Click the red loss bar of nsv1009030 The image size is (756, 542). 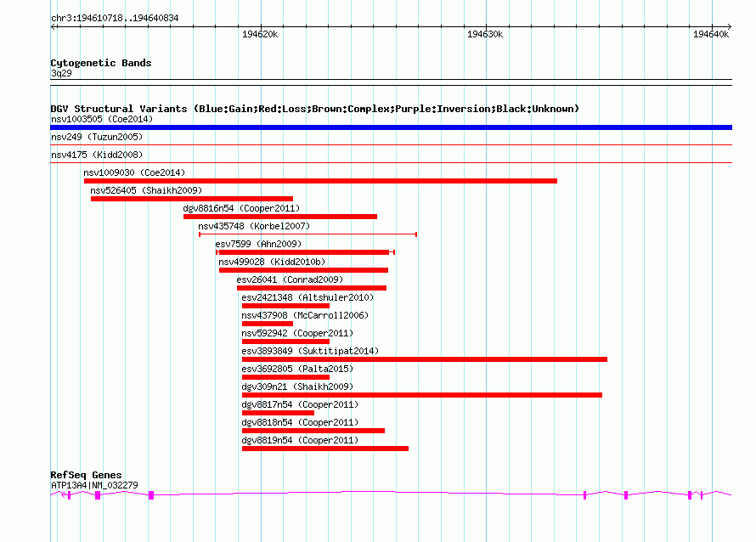320,181
